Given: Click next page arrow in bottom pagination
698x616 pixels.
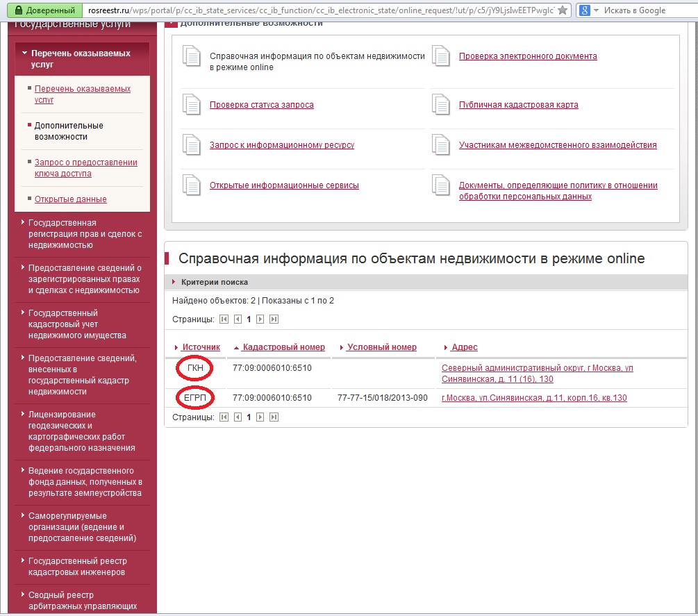Looking at the screenshot, I should tap(260, 417).
